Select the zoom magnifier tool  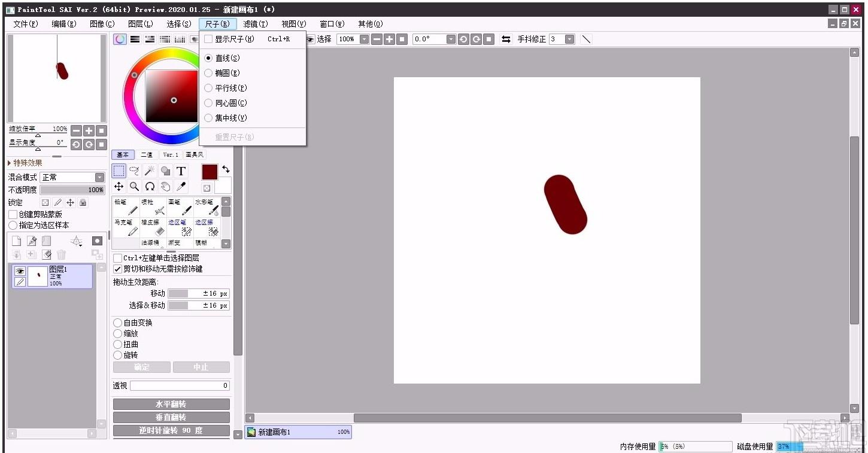(135, 186)
